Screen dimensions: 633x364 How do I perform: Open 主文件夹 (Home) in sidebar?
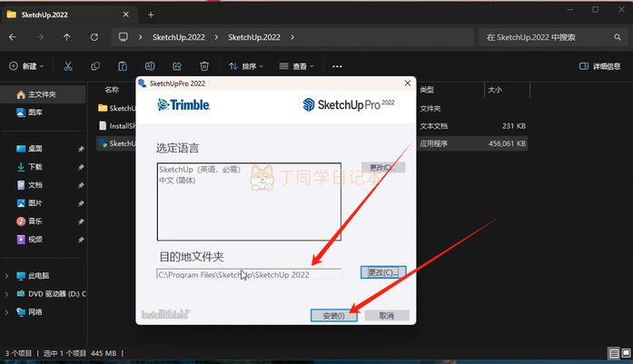(44, 94)
